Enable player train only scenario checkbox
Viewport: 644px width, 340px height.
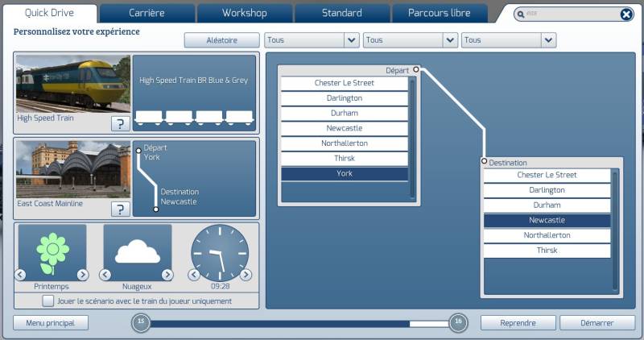pyautogui.click(x=47, y=301)
